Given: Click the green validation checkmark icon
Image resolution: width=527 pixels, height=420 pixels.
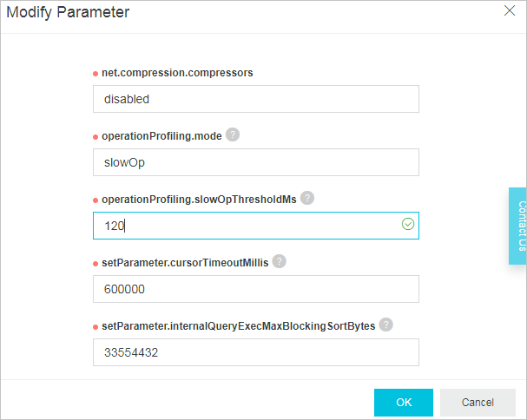Looking at the screenshot, I should click(x=408, y=224).
